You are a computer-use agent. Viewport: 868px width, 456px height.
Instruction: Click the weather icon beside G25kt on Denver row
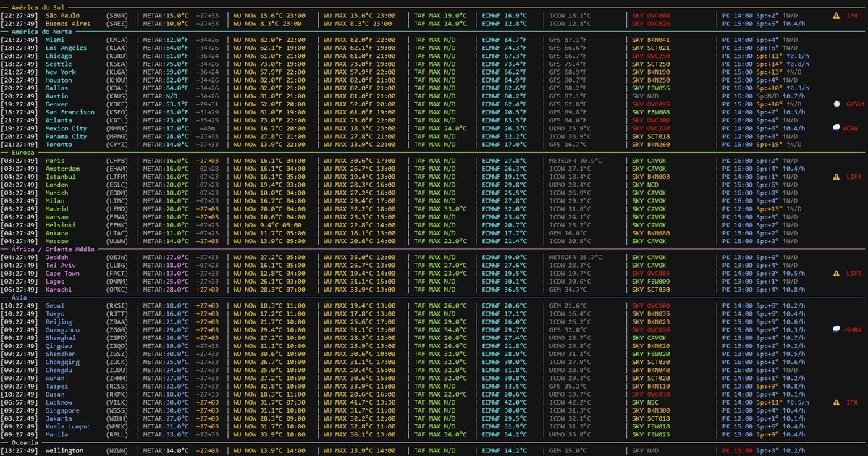(836, 104)
